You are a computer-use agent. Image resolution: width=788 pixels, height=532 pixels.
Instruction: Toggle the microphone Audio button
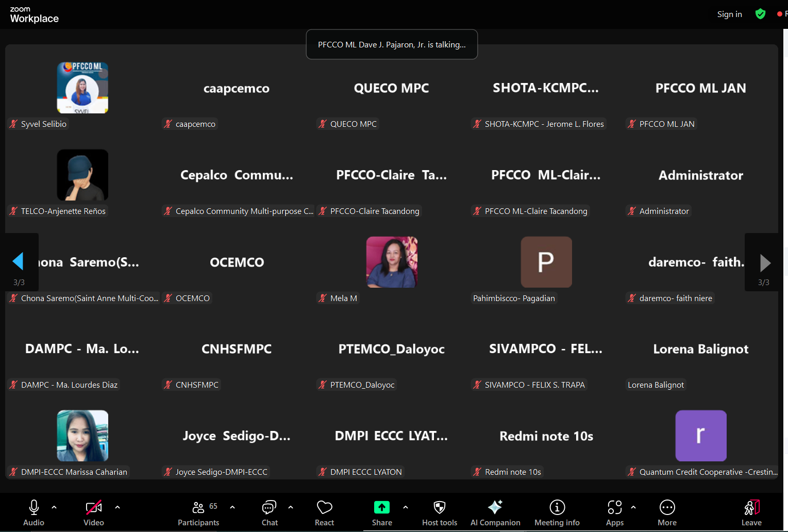click(34, 513)
